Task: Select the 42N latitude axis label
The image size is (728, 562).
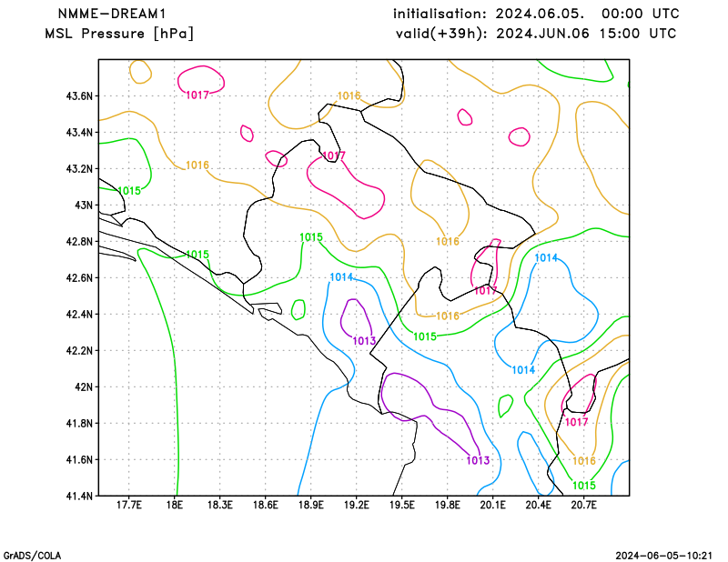Action: point(84,387)
